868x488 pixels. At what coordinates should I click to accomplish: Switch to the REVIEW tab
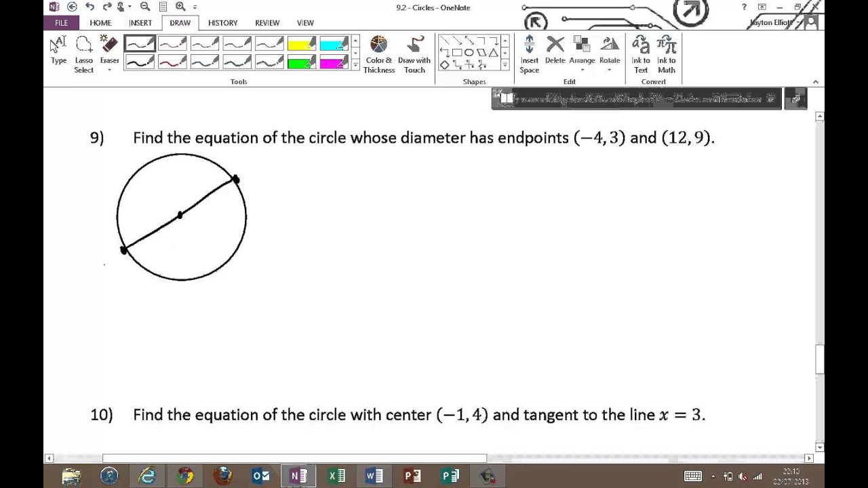[x=267, y=22]
